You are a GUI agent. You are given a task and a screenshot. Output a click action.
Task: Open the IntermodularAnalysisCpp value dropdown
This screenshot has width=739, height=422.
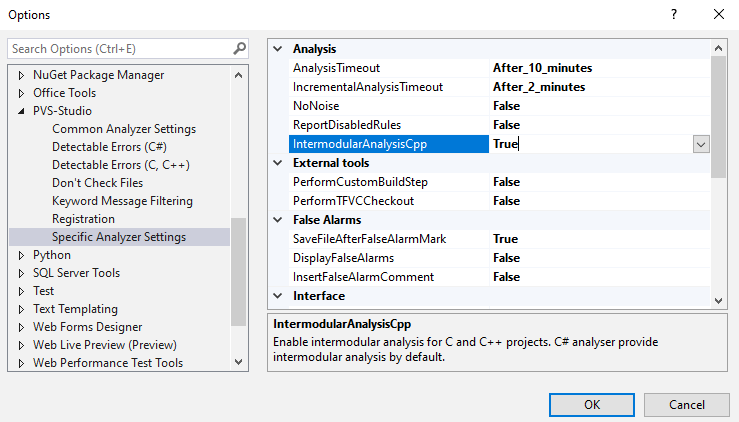tap(701, 144)
